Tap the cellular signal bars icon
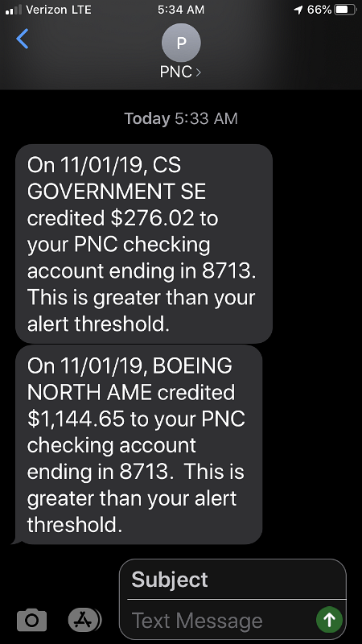 tap(13, 10)
